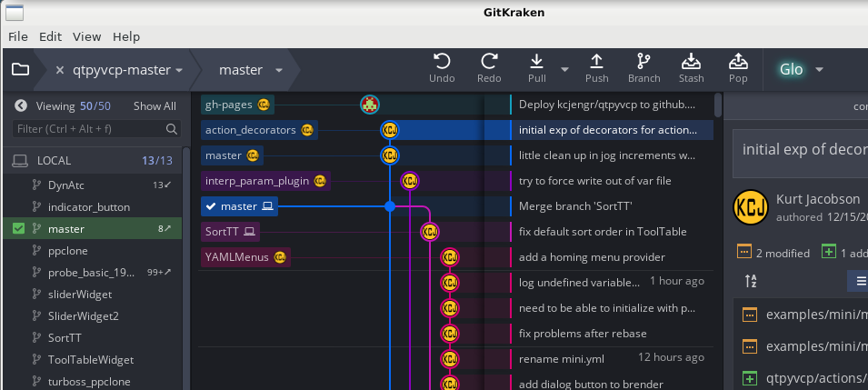Open the repository folder icon
The height and width of the screenshot is (390, 868).
coord(21,69)
